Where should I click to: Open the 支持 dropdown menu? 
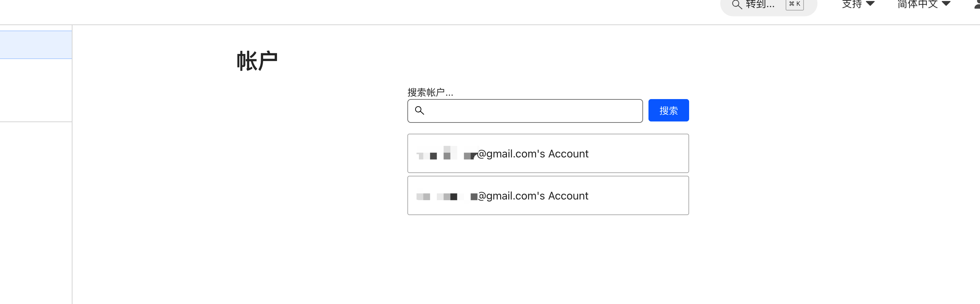852,4
